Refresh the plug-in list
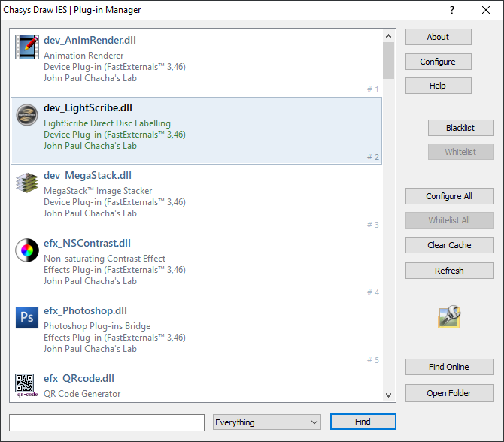 pos(449,271)
